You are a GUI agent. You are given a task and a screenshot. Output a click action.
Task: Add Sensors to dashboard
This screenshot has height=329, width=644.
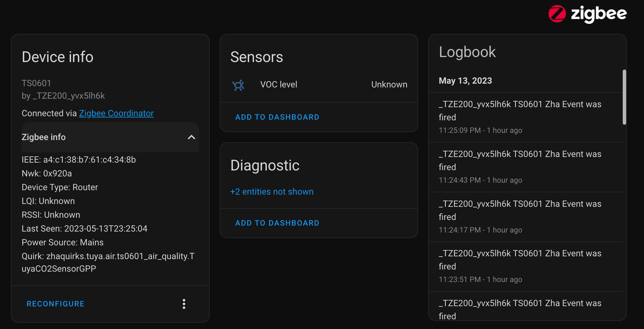point(277,117)
